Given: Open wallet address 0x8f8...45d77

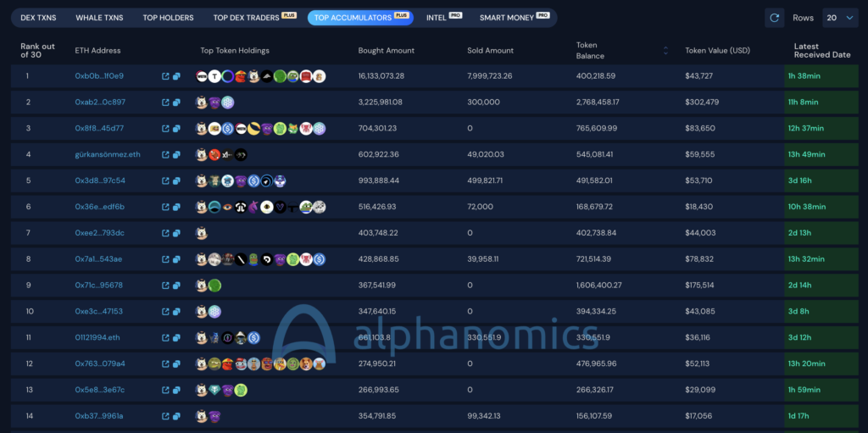Looking at the screenshot, I should 99,129.
